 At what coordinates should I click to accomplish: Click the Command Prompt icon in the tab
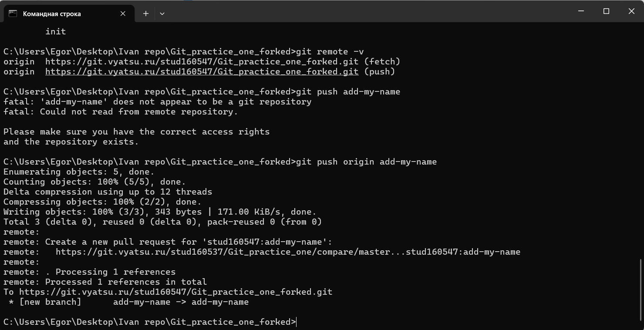point(13,13)
